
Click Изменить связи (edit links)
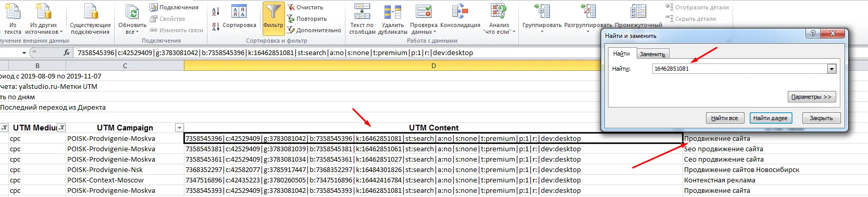(176, 30)
